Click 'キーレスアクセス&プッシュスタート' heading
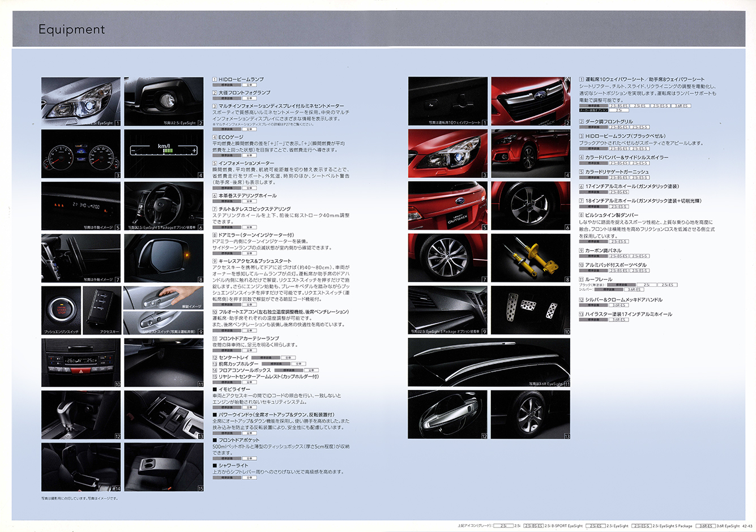 (255, 261)
